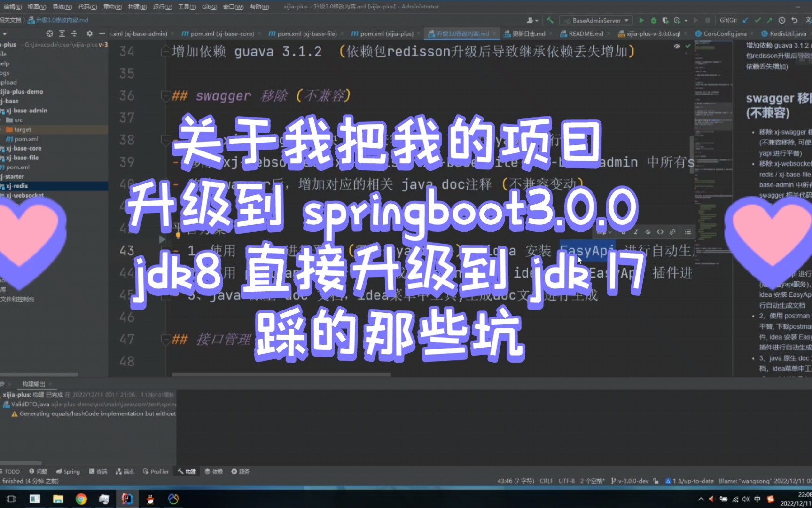Open the Spring tool window

tap(68, 471)
